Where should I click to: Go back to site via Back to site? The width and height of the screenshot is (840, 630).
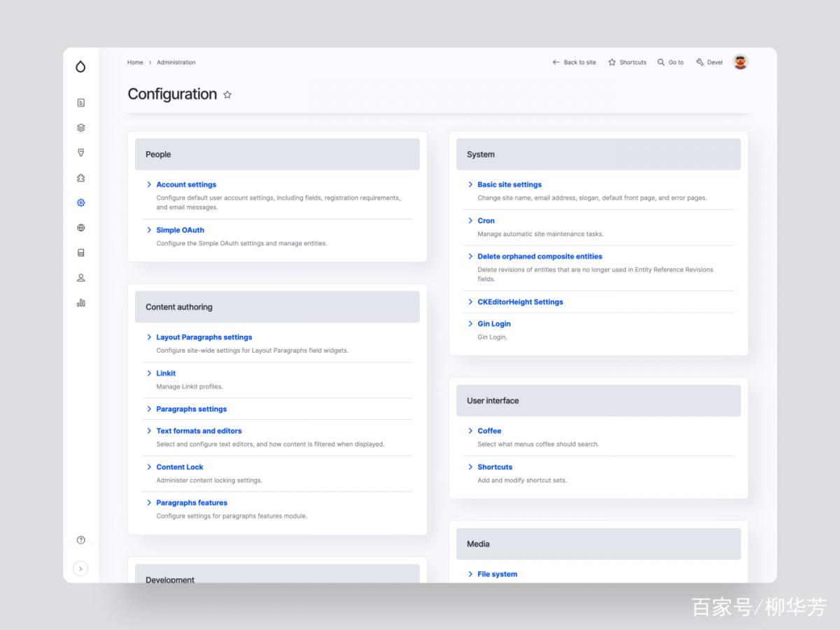pyautogui.click(x=574, y=62)
